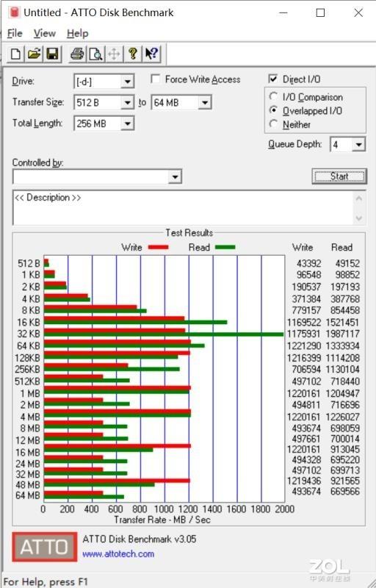Open the File menu
This screenshot has width=376, height=588.
[x=15, y=34]
